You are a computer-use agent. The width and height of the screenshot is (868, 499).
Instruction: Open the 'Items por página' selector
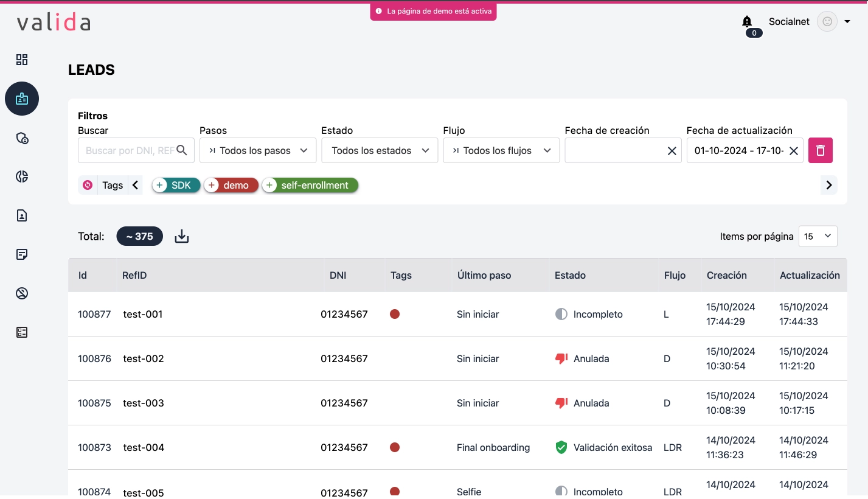[818, 236]
